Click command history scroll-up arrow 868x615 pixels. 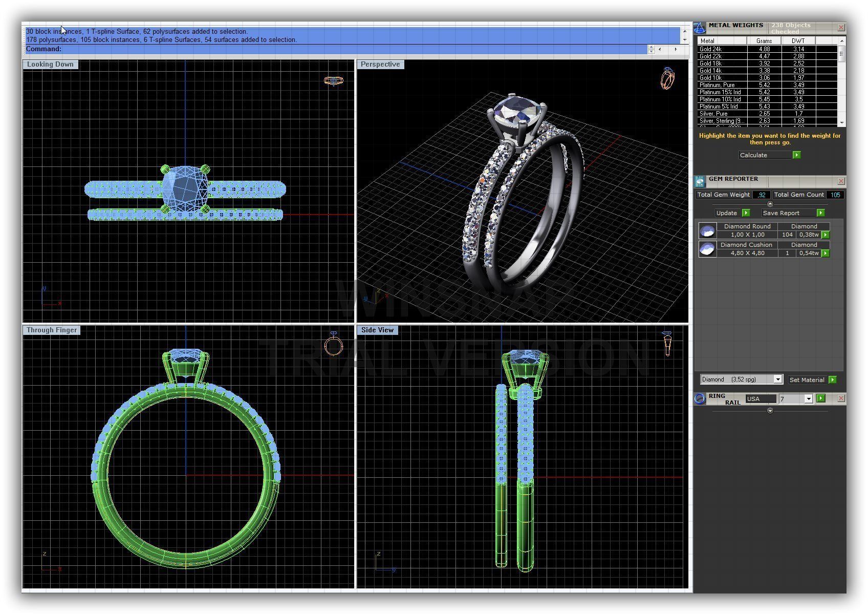point(684,31)
